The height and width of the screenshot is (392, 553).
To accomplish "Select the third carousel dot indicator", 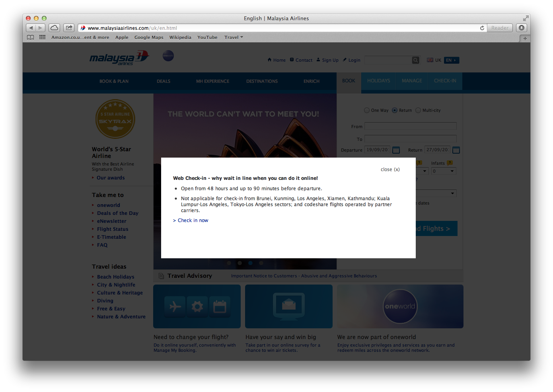I will [250, 263].
